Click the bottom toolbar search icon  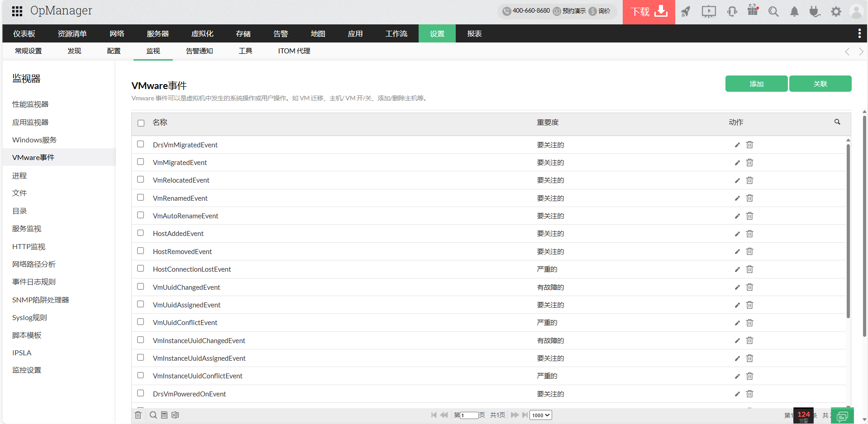[153, 415]
